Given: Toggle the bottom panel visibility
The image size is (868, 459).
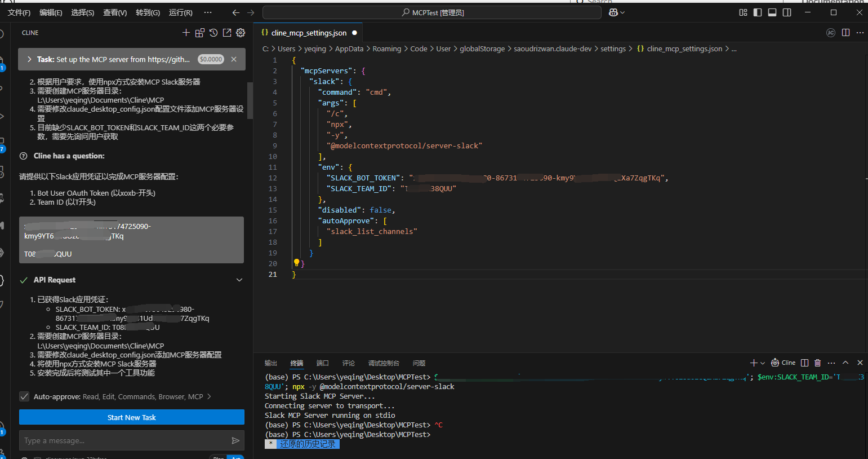Looking at the screenshot, I should (772, 12).
